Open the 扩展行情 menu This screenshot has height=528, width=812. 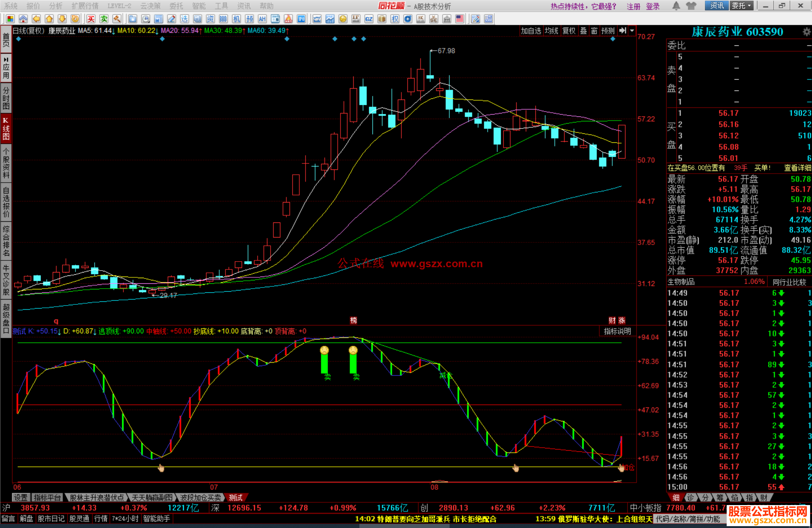pos(85,6)
